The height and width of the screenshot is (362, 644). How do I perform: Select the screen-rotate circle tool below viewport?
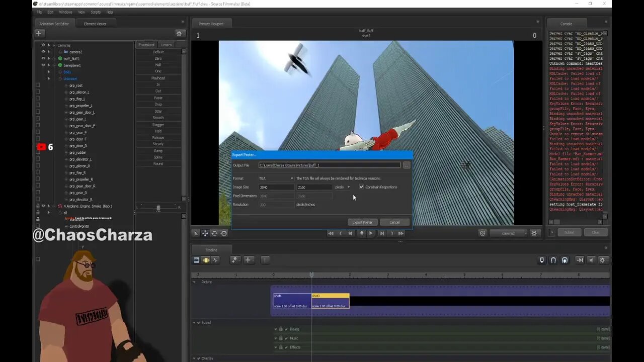pyautogui.click(x=224, y=233)
